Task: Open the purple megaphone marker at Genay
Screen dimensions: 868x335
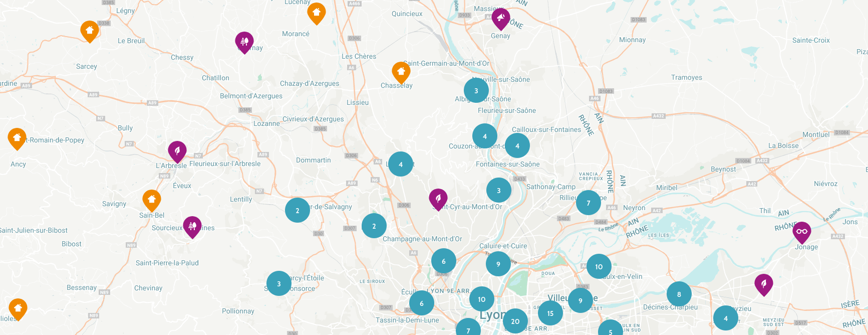Action: click(x=501, y=19)
